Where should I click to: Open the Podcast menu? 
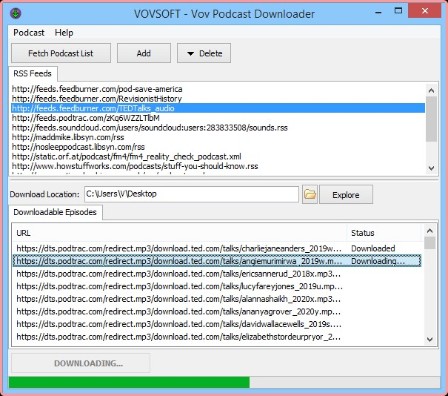coord(29,33)
